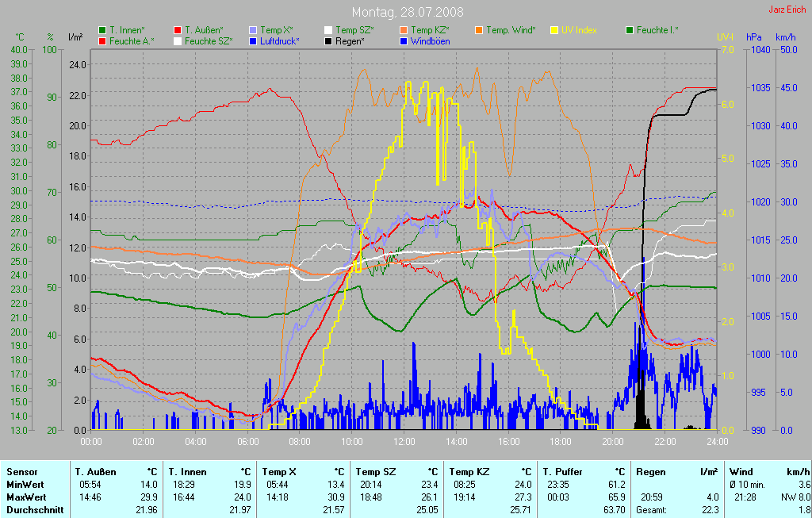Click the hPa axis unit header
This screenshot has height=518, width=812.
click(x=754, y=37)
